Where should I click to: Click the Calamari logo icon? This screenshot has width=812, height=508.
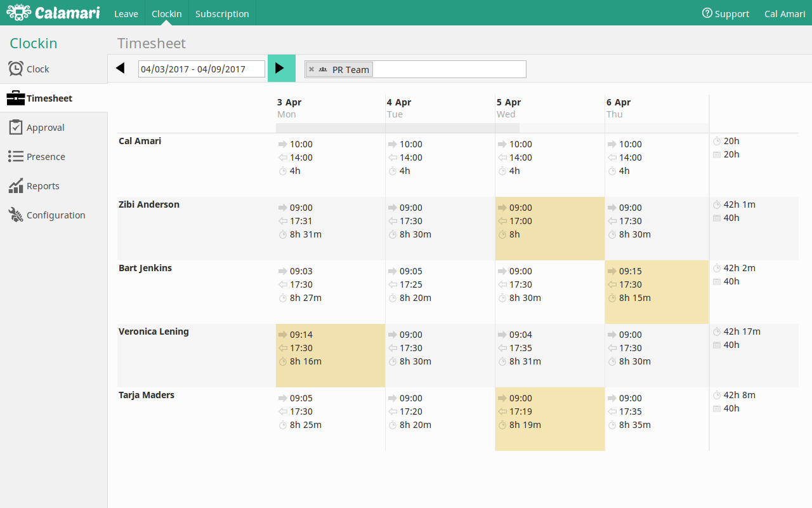pyautogui.click(x=18, y=12)
